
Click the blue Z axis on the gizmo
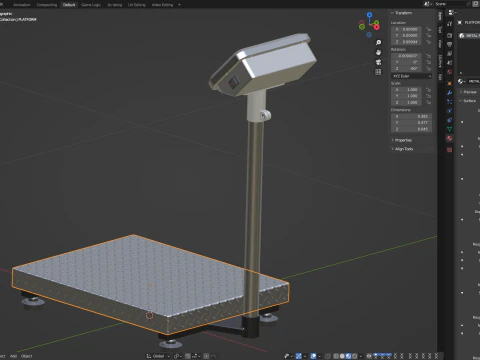pos(369,15)
